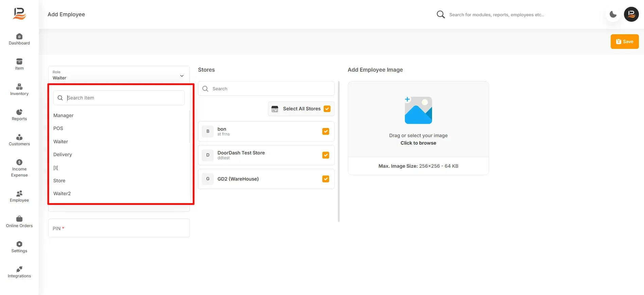This screenshot has width=644, height=295.
Task: Open the Item sidebar icon
Action: (x=19, y=64)
